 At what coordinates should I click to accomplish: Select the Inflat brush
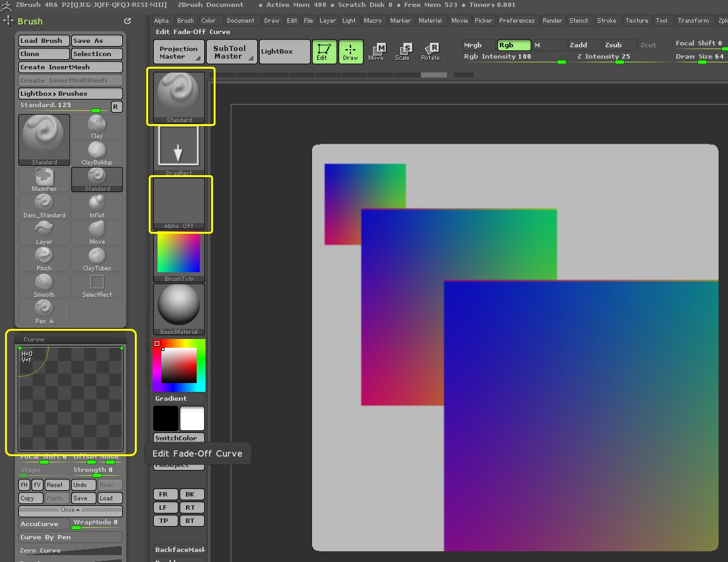click(96, 206)
